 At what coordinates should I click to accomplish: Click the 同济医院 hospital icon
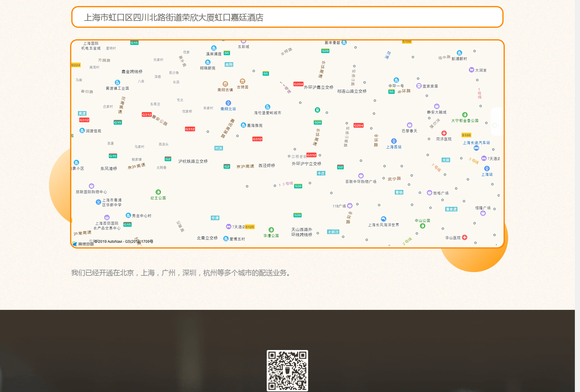tap(444, 133)
